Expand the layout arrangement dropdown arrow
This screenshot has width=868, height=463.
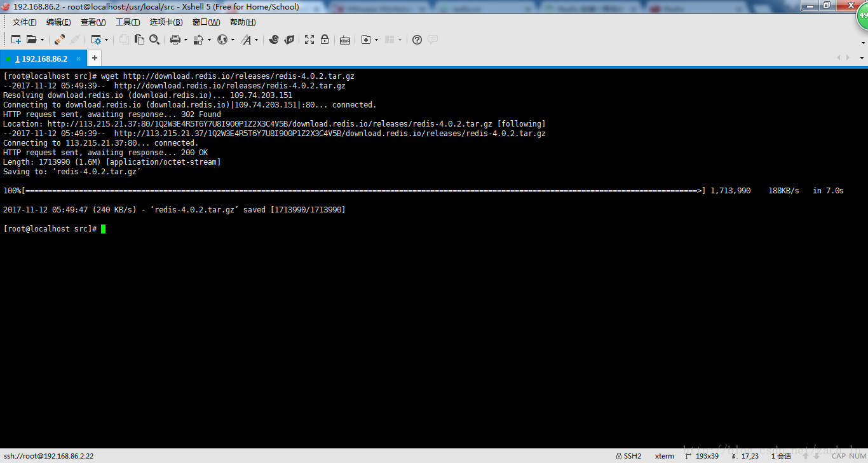pyautogui.click(x=400, y=39)
